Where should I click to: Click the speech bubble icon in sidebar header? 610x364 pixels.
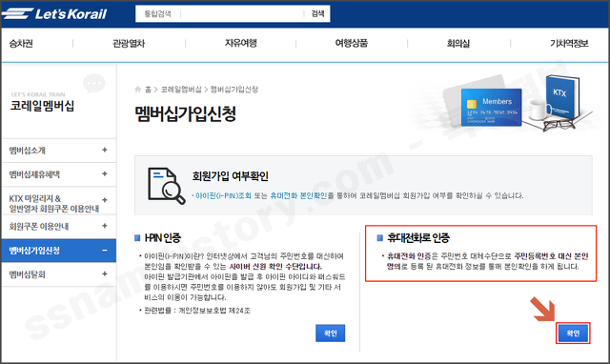pos(94,83)
